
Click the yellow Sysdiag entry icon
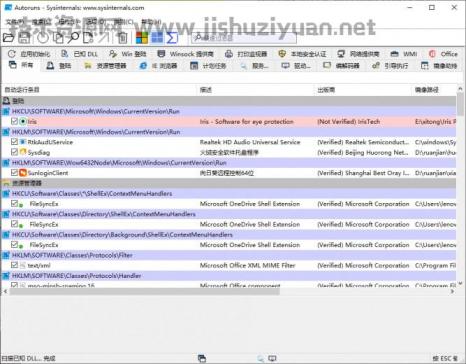23,152
